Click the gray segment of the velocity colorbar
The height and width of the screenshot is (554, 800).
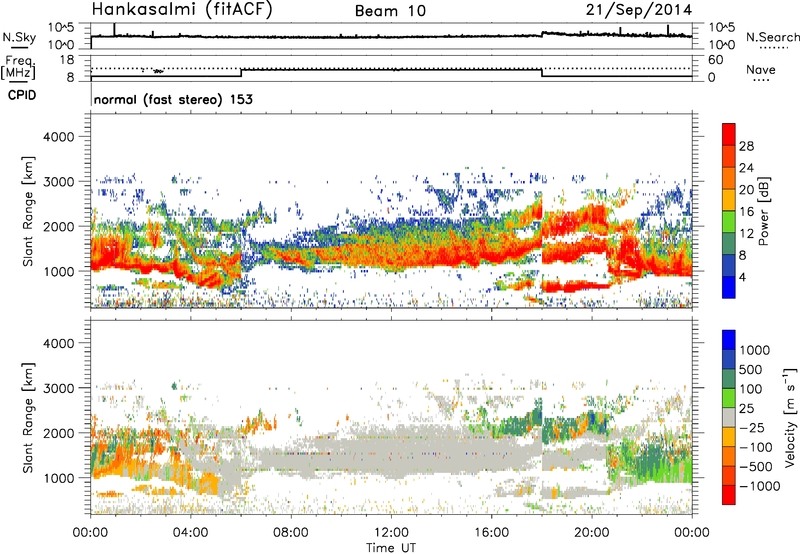(729, 417)
